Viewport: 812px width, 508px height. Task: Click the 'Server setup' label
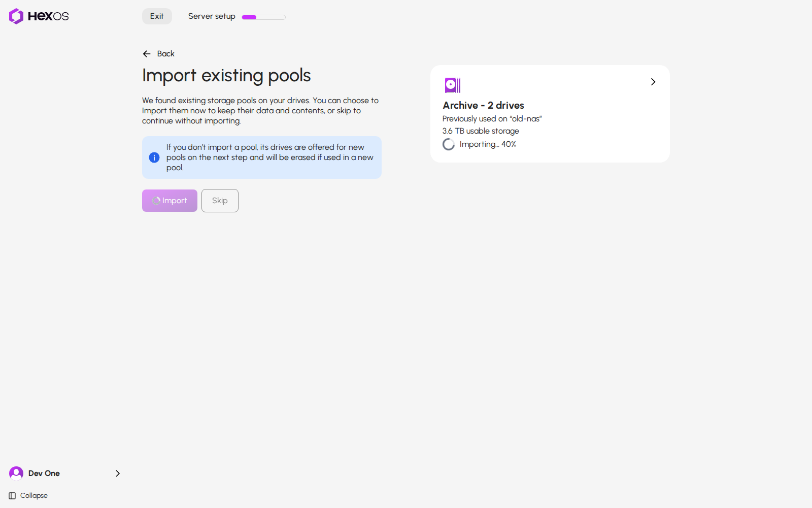click(212, 16)
